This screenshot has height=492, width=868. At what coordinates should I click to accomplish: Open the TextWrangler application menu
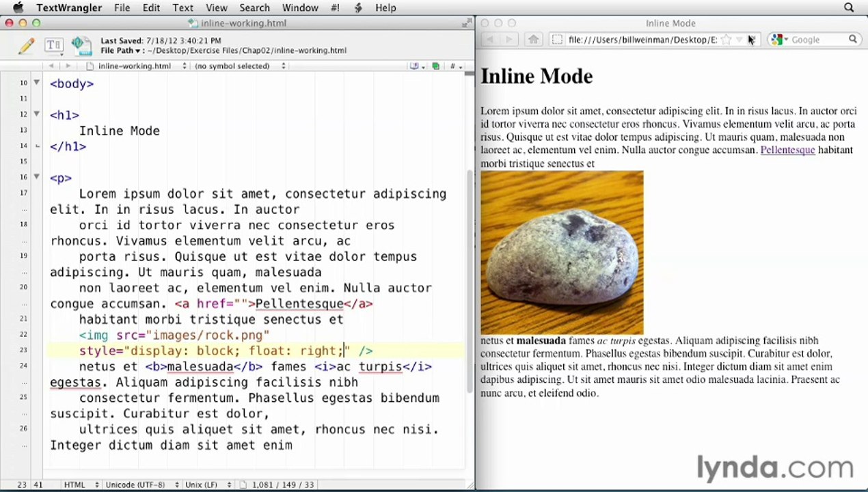(x=69, y=8)
